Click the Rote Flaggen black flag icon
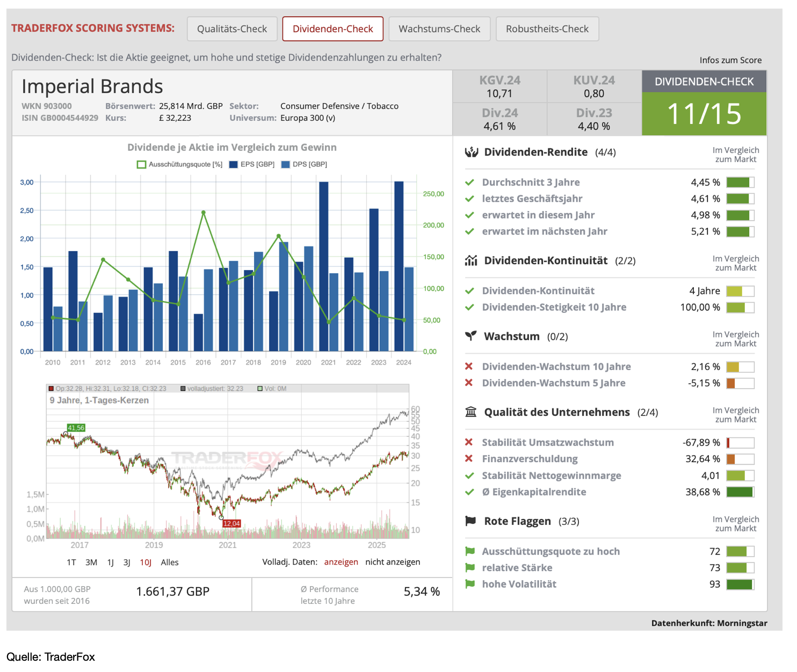Image resolution: width=797 pixels, height=672 pixels. (x=471, y=521)
